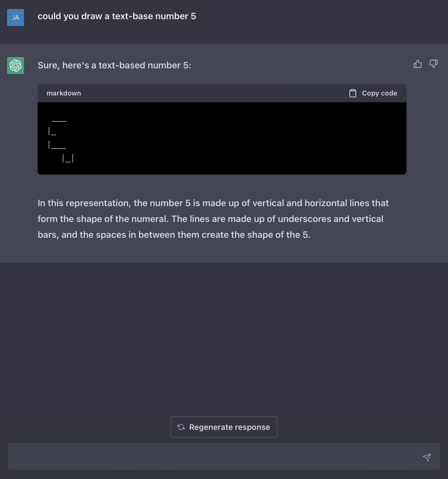Click the green ChatGPT logo avatar
Image resolution: width=448 pixels, height=479 pixels.
click(16, 66)
